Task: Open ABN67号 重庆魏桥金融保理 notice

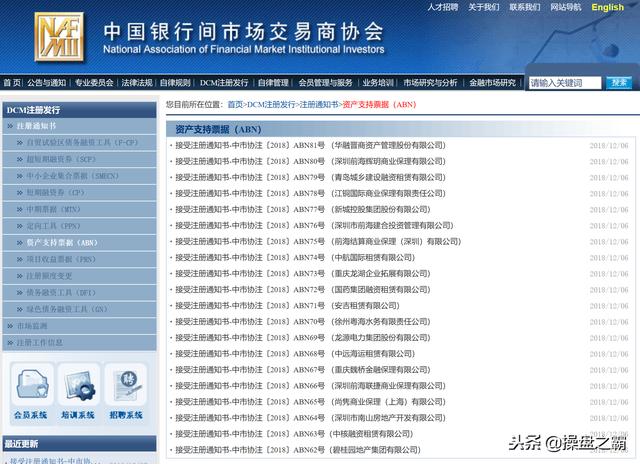Action: tap(302, 370)
